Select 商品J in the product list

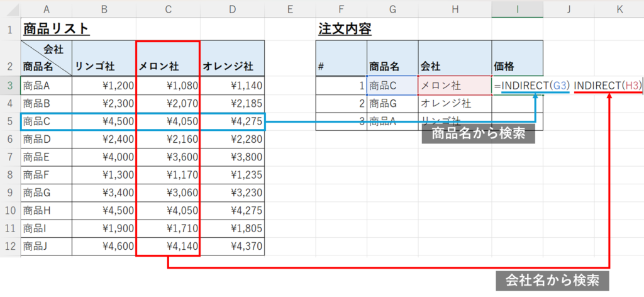(46, 247)
